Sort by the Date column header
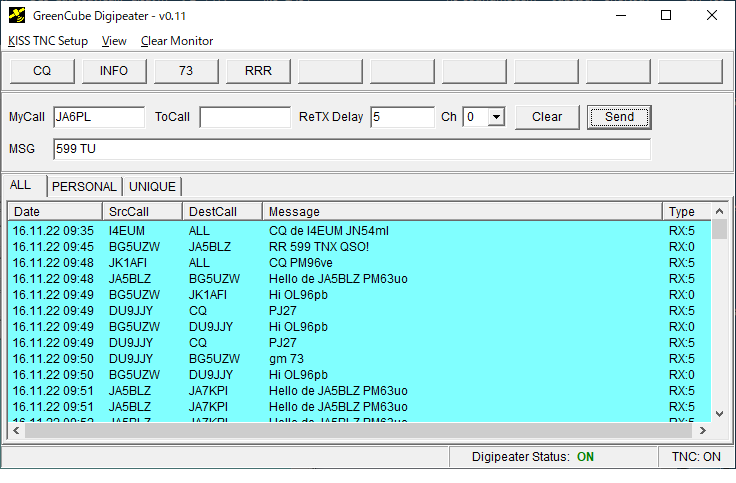Viewport: 736px width, 483px height. pyautogui.click(x=55, y=212)
